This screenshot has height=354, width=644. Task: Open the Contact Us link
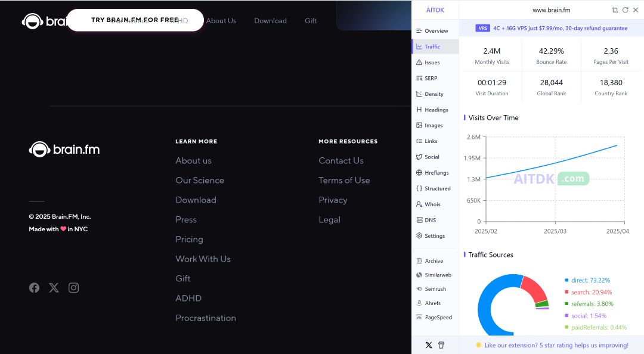(341, 160)
